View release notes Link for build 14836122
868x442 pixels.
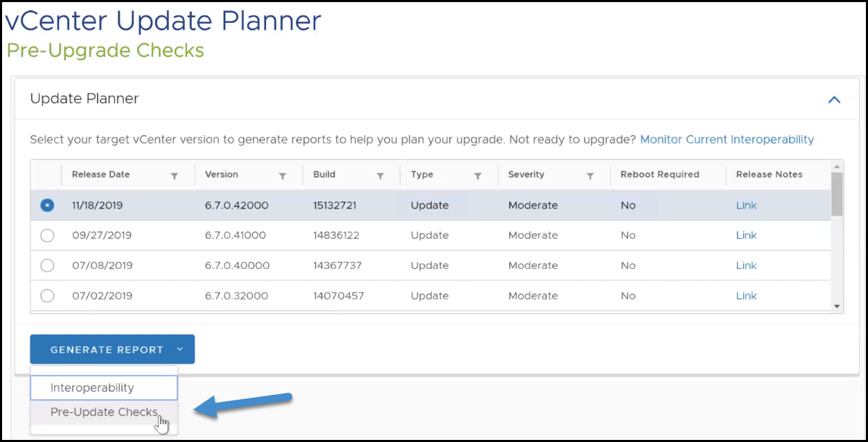point(746,236)
